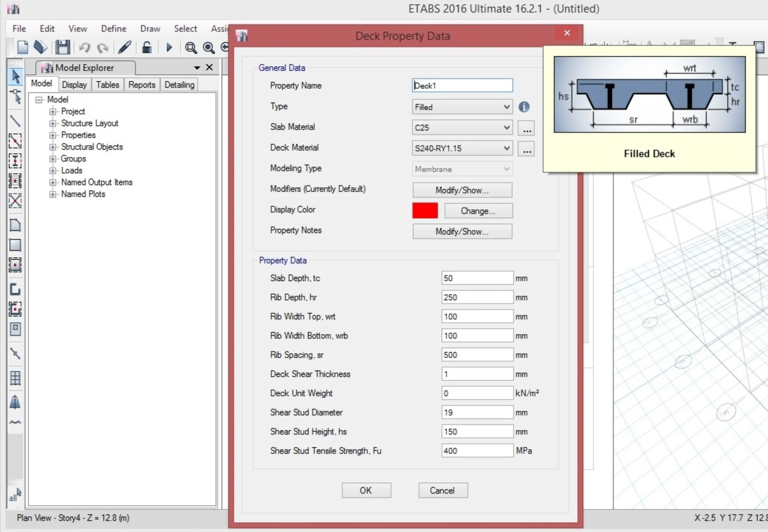
Task: Open the Type dropdown showing Filled
Action: click(462, 107)
